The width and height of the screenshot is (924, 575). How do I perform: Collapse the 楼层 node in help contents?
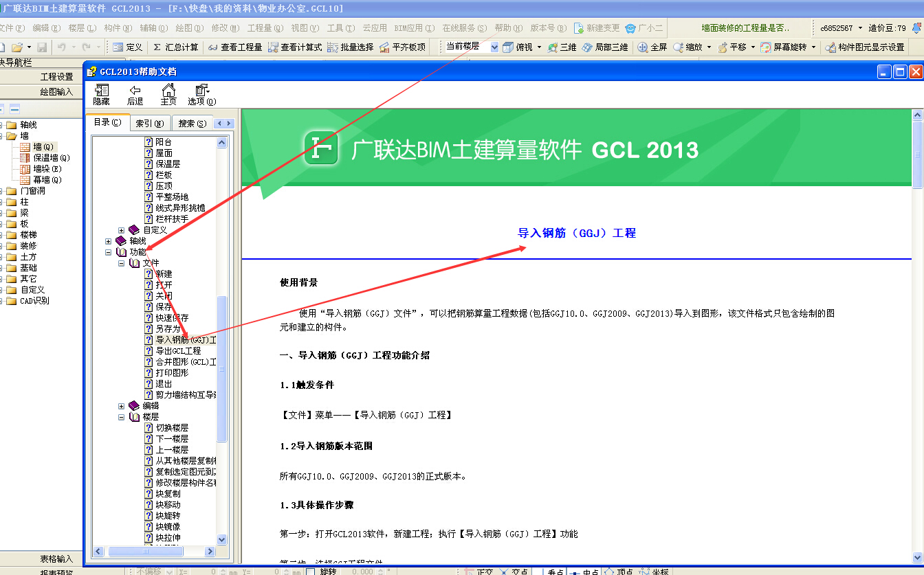point(121,417)
